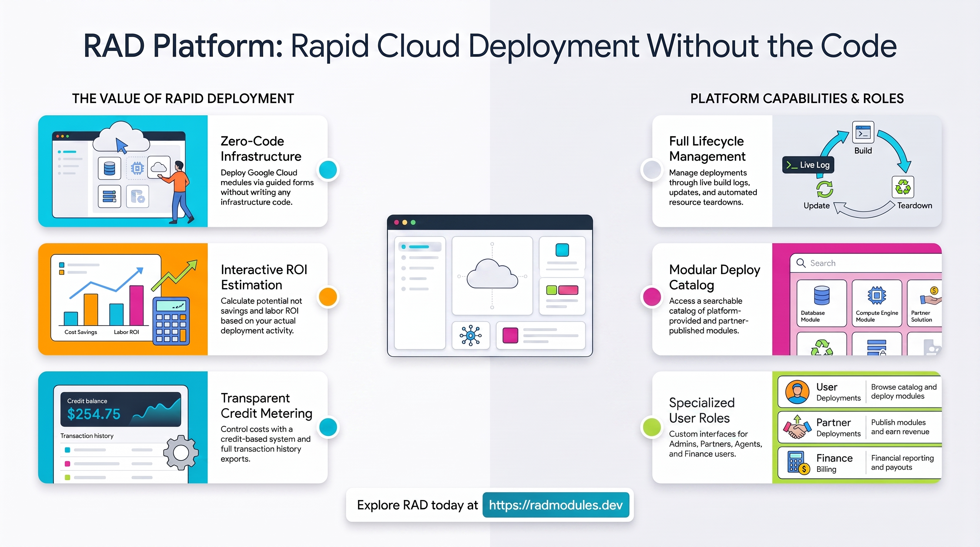This screenshot has width=980, height=547.
Task: Click the "Labor ROI" chart label
Action: (126, 332)
